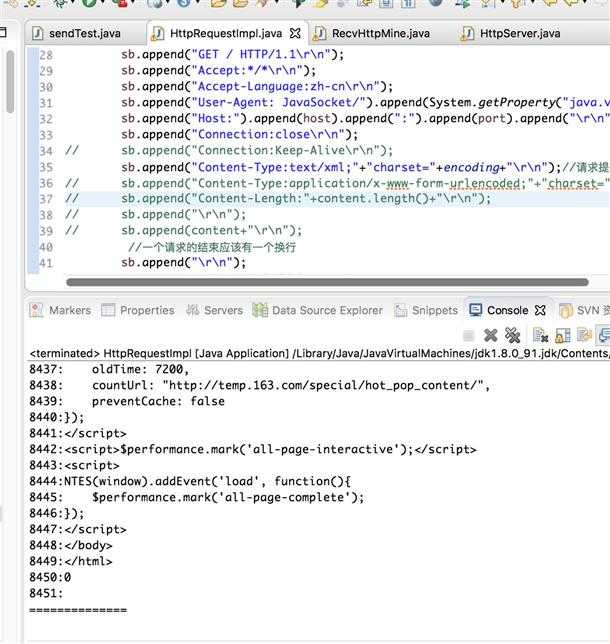Click the encoding variable on line 35

(471, 167)
